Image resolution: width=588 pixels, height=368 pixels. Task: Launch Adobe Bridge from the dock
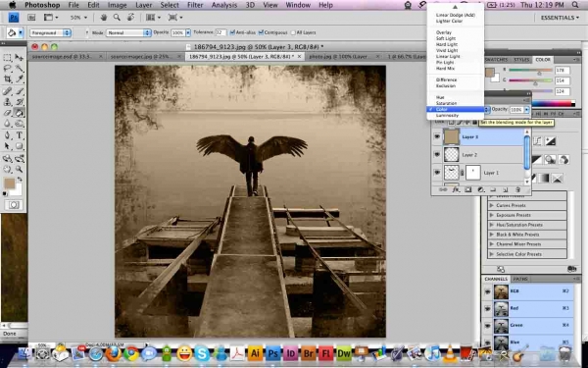click(309, 353)
